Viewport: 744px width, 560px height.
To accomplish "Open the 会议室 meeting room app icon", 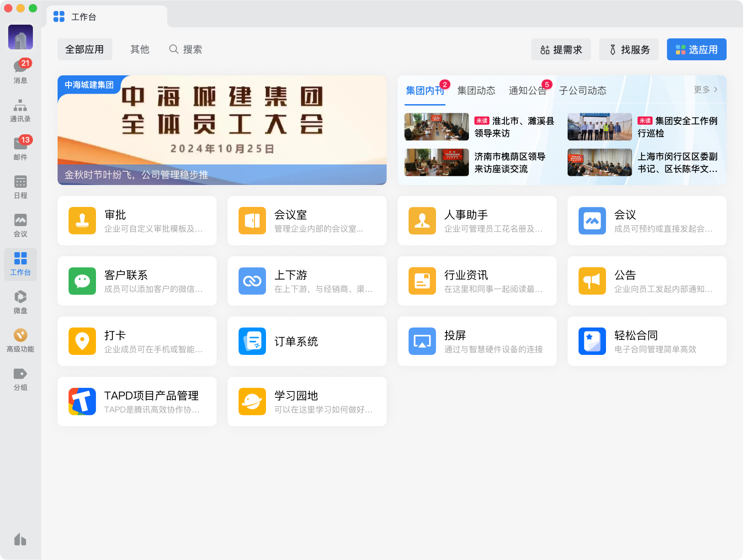I will coord(252,221).
